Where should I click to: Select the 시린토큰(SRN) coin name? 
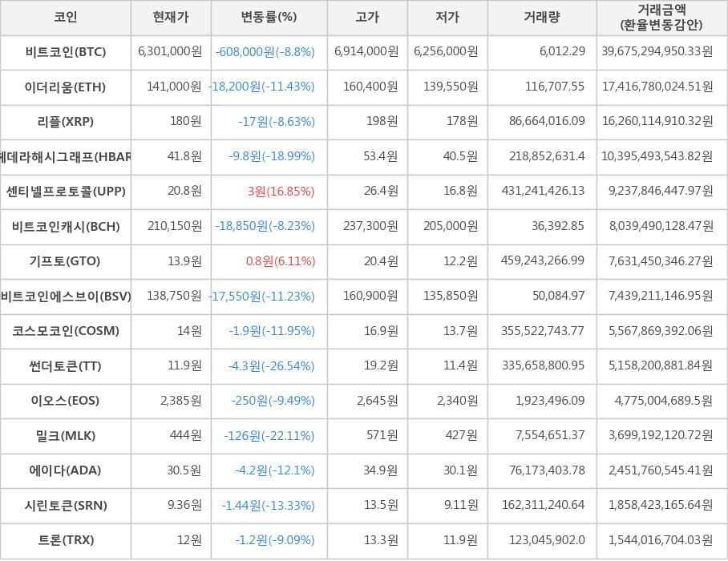pos(66,506)
